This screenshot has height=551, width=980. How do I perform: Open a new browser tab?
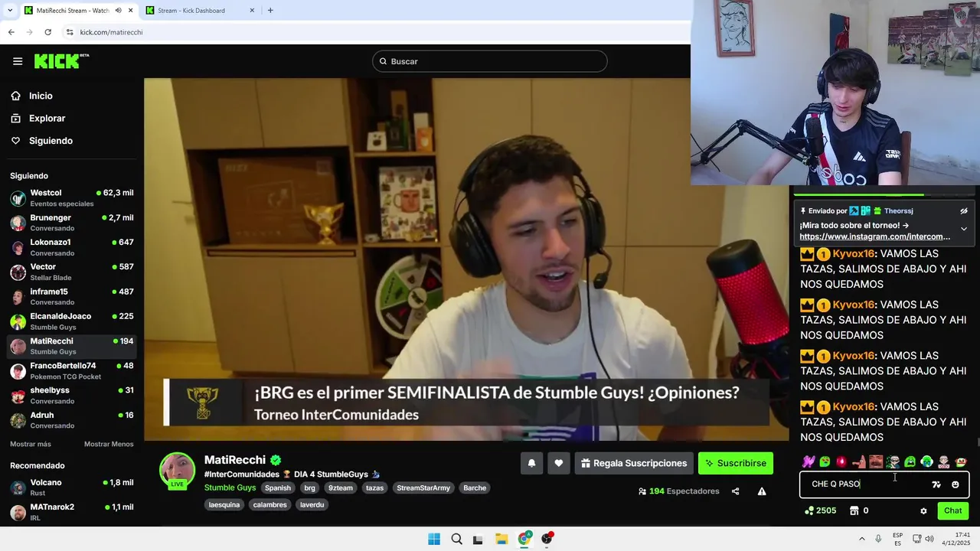click(270, 11)
